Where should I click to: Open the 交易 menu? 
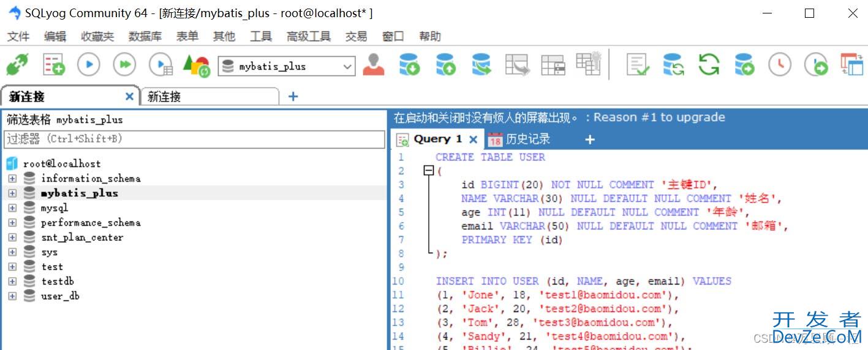coord(357,37)
